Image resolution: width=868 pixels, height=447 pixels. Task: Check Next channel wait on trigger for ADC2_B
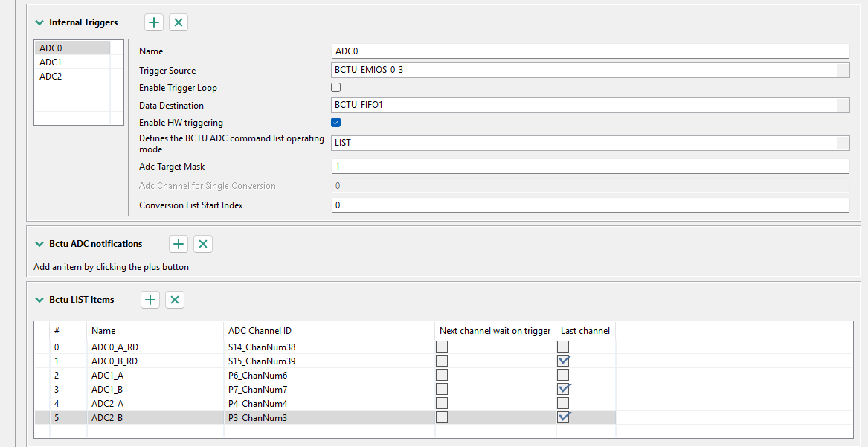[442, 417]
